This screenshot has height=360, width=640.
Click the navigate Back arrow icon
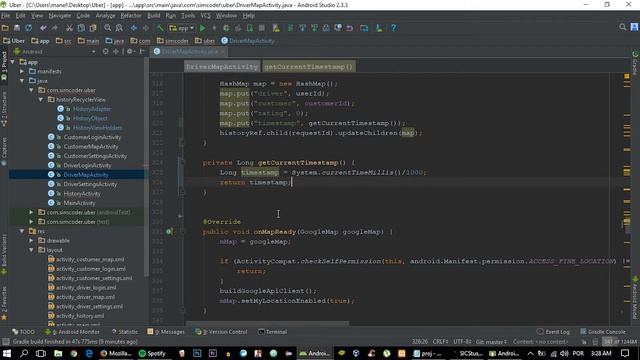point(134,28)
